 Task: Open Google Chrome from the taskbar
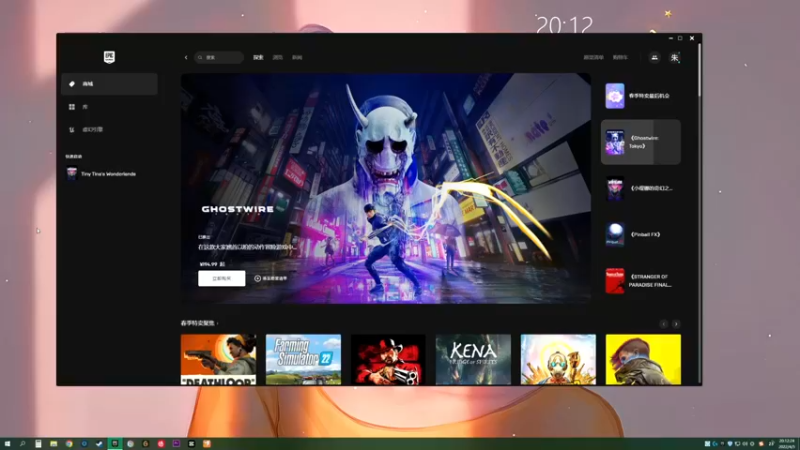click(x=69, y=444)
